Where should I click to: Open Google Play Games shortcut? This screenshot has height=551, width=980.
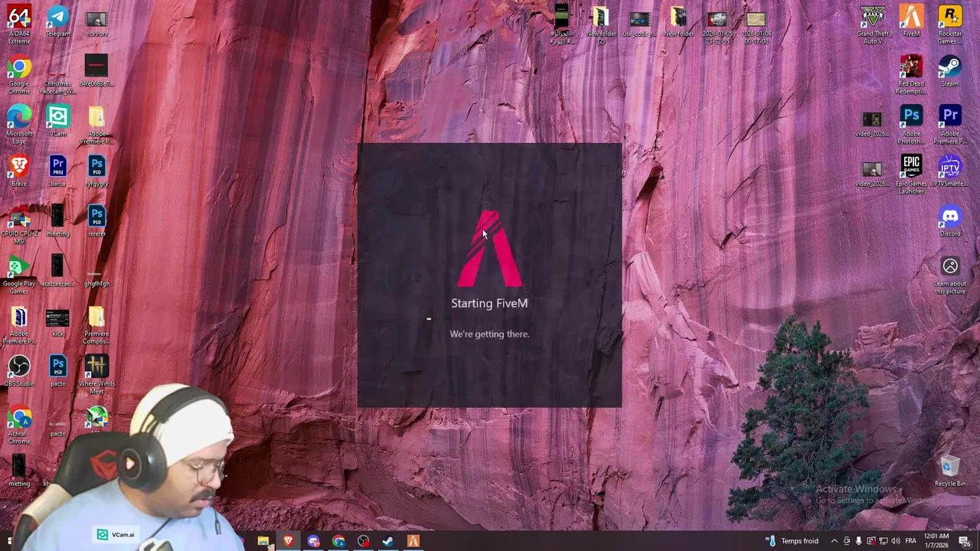(x=19, y=275)
